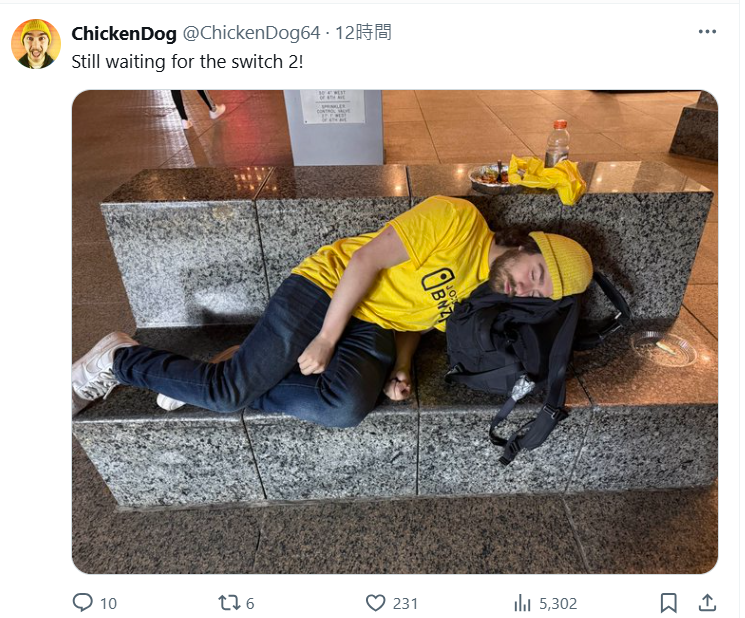Open ChickenDog's profile avatar picture
745x618 pixels.
tap(36, 44)
